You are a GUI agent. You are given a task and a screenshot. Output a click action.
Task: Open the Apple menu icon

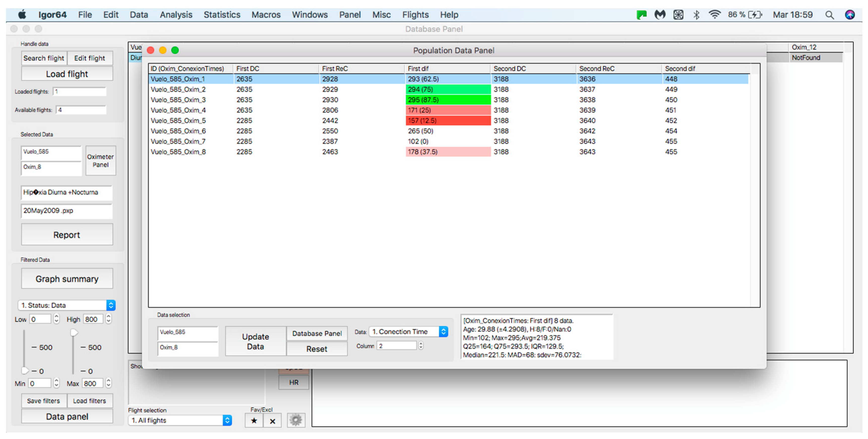point(22,15)
